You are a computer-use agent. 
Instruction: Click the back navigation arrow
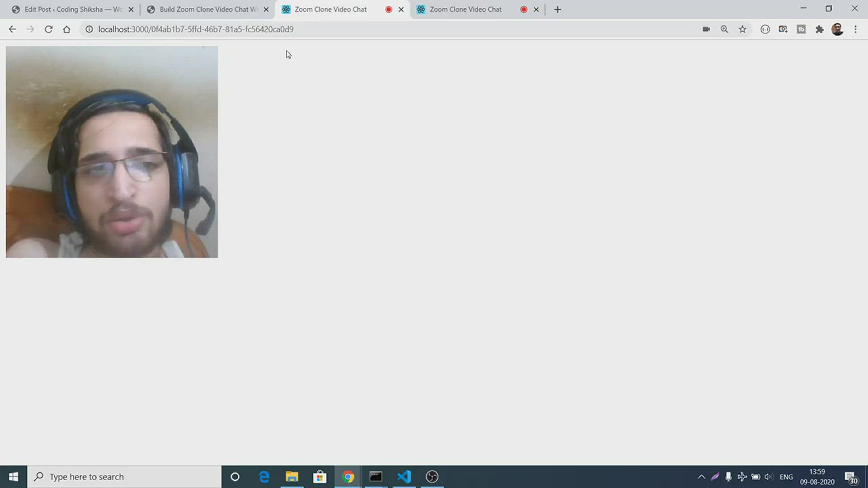tap(12, 29)
